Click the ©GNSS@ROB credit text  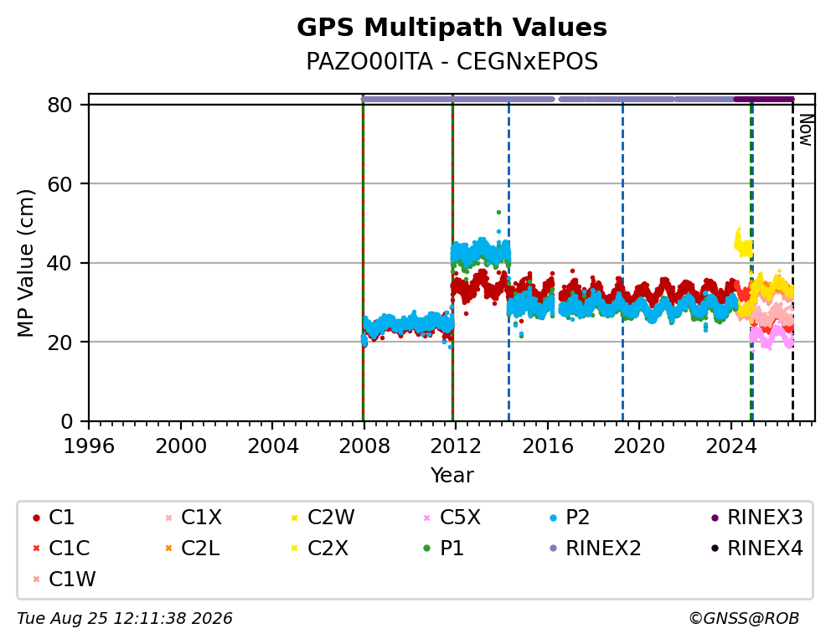pyautogui.click(x=744, y=618)
